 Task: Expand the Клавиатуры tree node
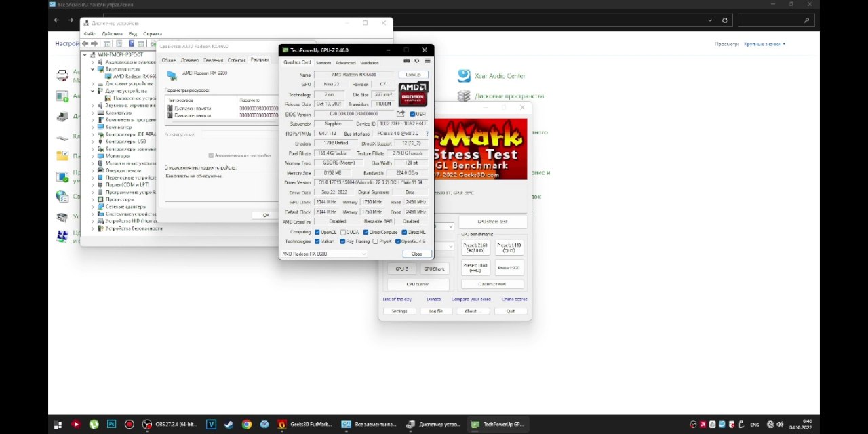click(93, 113)
